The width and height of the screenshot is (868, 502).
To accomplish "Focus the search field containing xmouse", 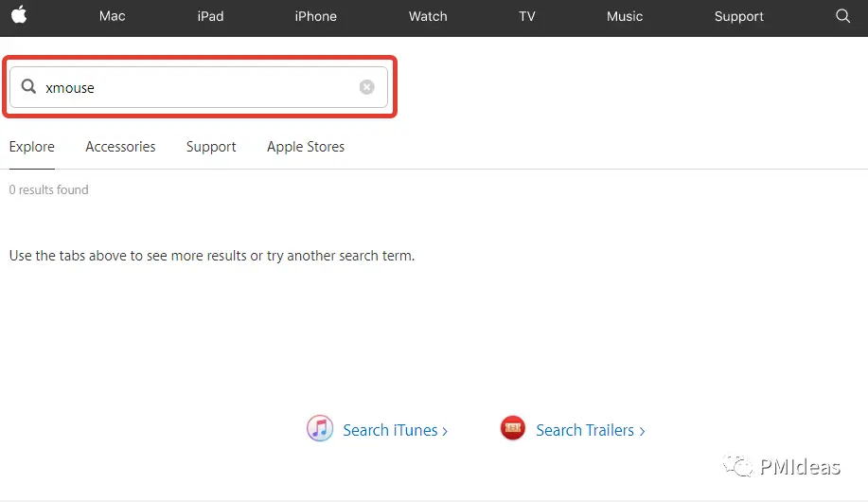I will [199, 87].
